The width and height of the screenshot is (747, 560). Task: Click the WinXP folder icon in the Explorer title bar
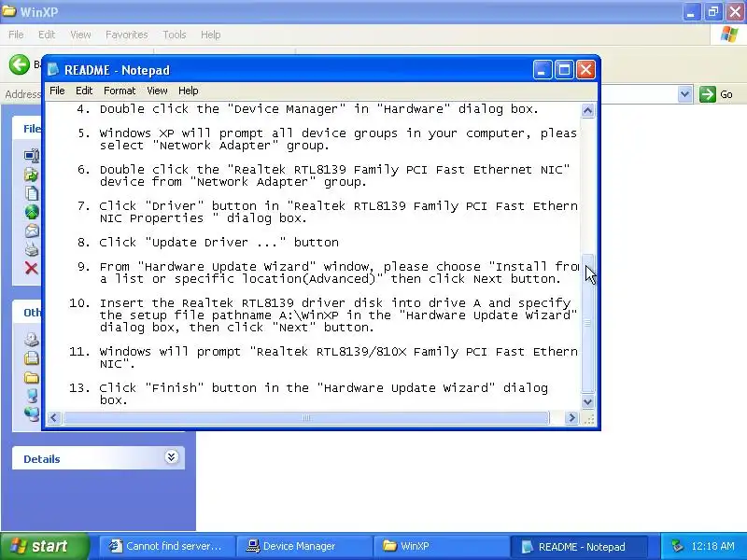click(8, 11)
